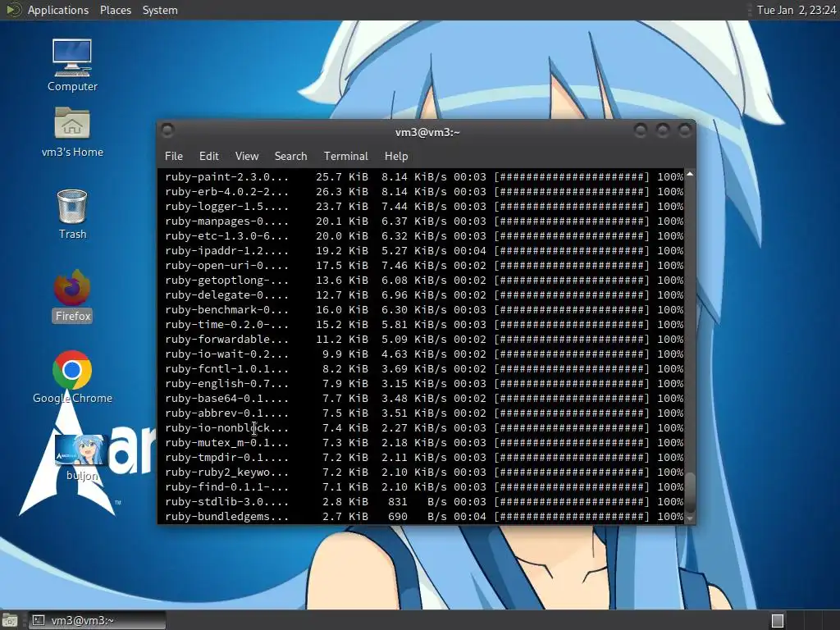
Task: Click the ruby-base64-0.1 line
Action: click(x=424, y=399)
